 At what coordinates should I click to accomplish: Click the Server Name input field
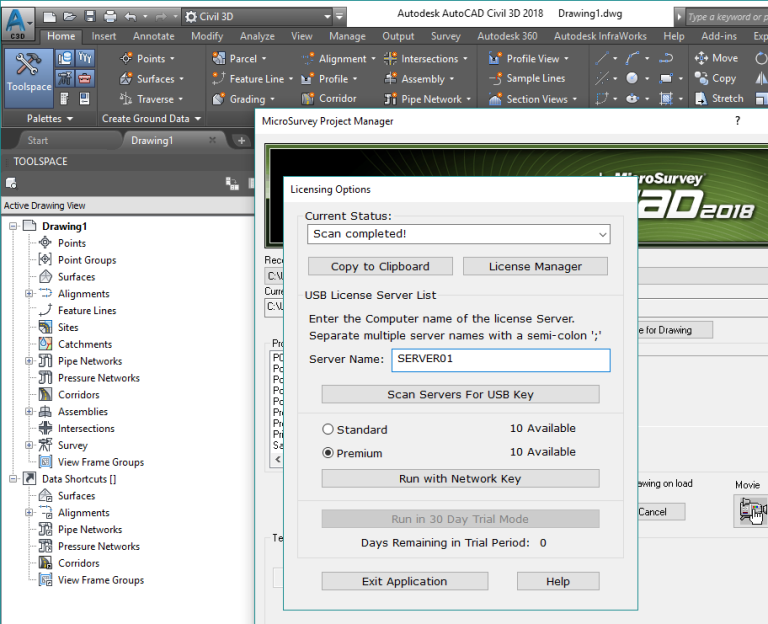click(x=499, y=360)
